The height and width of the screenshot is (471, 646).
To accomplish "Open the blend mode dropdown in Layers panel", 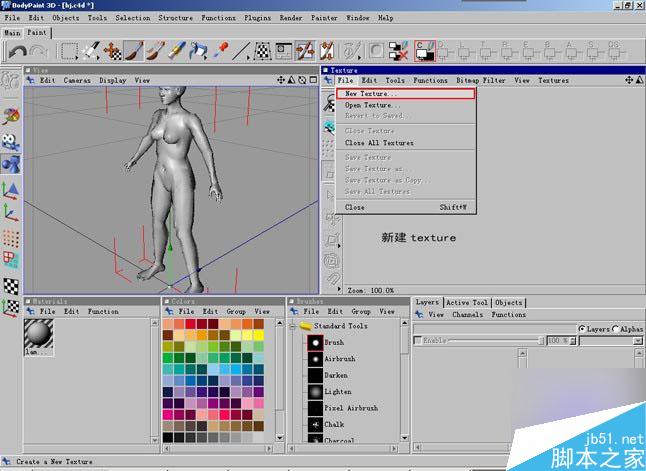I will tap(638, 341).
